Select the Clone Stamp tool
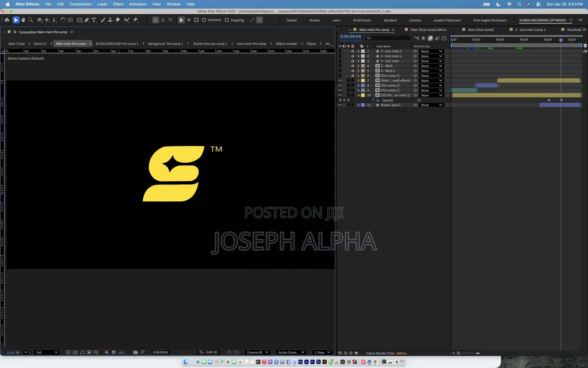 (110, 20)
